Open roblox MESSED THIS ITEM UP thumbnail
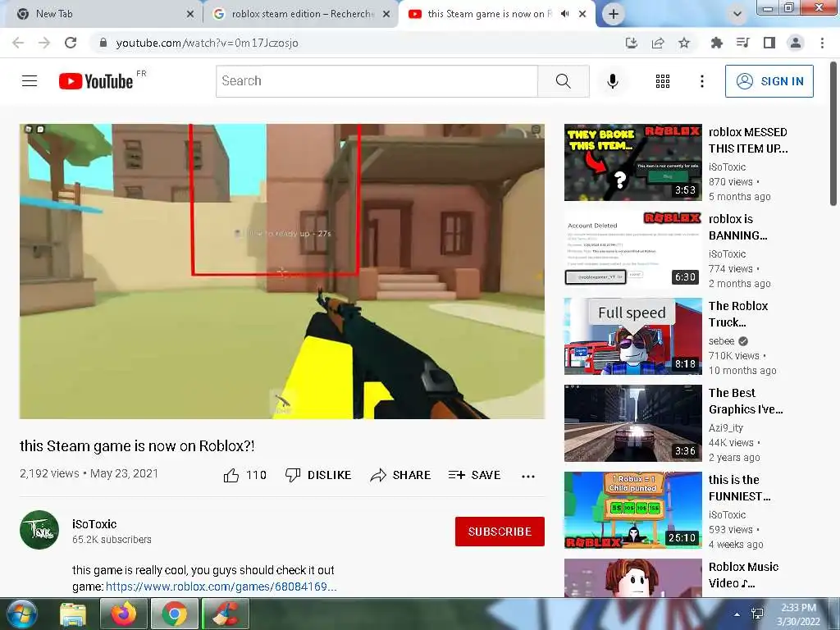The width and height of the screenshot is (840, 630). tap(633, 162)
